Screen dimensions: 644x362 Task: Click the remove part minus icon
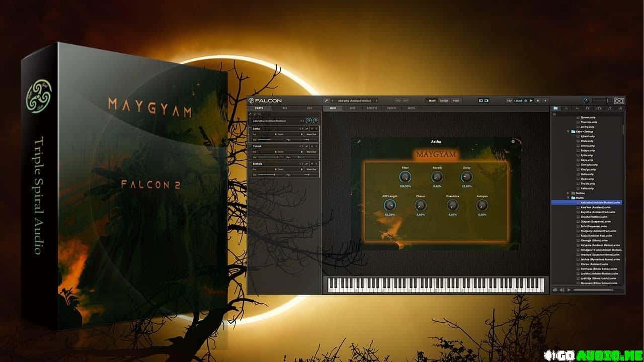(x=260, y=114)
